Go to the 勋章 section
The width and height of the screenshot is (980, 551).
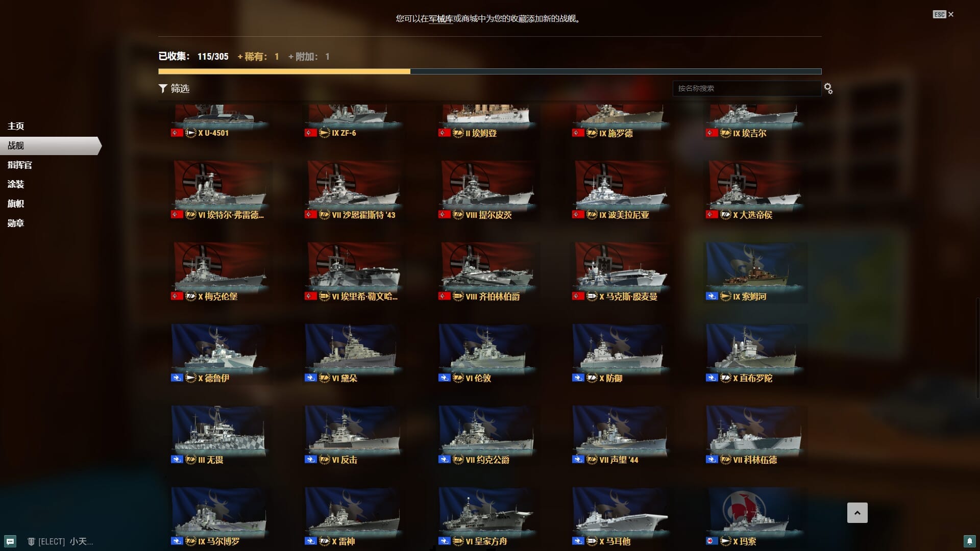coord(16,223)
